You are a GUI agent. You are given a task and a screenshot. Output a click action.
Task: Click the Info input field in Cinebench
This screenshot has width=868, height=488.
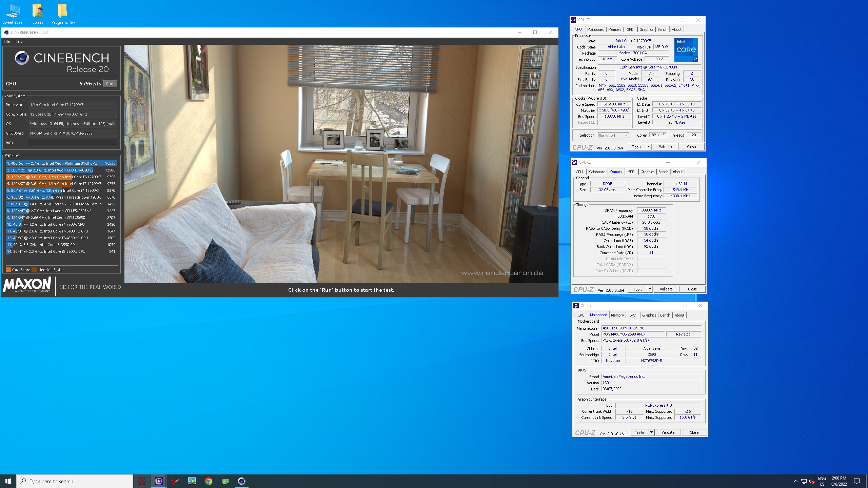click(x=73, y=143)
